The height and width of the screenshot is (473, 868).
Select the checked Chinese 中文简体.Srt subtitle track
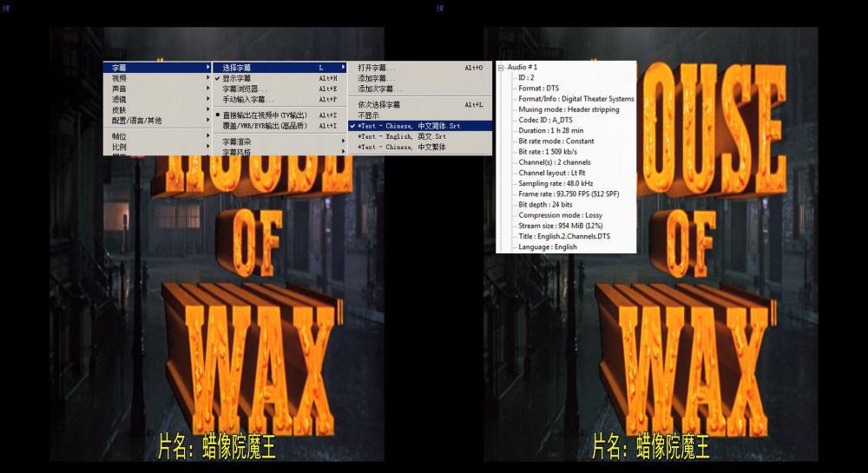pyautogui.click(x=420, y=126)
